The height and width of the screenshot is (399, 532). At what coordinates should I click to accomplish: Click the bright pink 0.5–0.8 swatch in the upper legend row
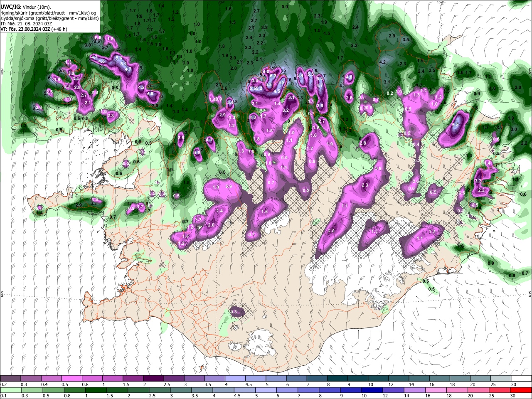click(x=71, y=379)
